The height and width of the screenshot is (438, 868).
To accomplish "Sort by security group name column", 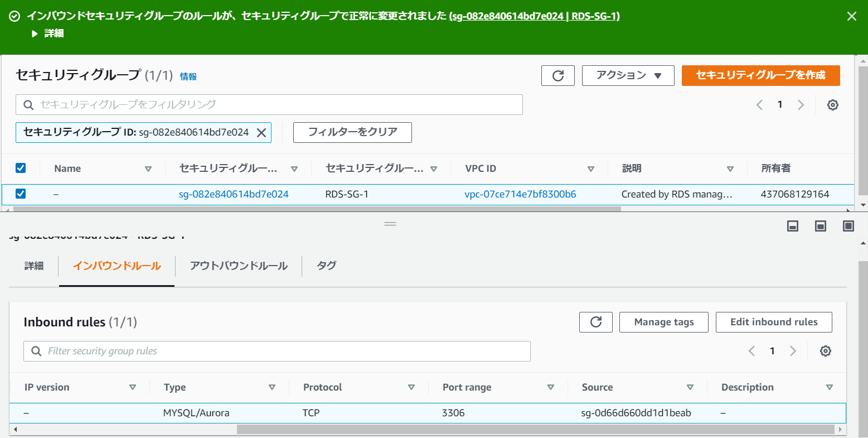I will (434, 169).
